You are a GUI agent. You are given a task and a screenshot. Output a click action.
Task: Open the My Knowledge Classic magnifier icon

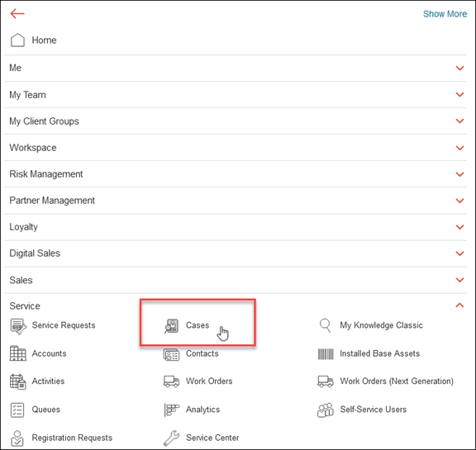click(x=325, y=325)
